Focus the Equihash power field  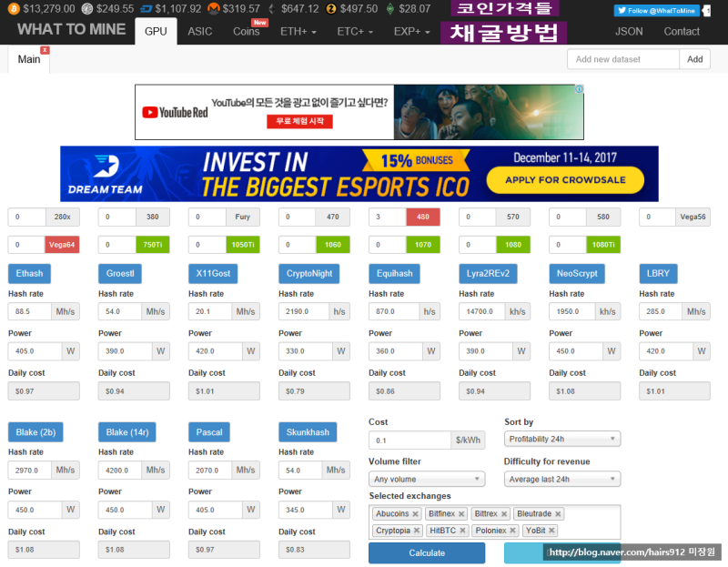396,351
